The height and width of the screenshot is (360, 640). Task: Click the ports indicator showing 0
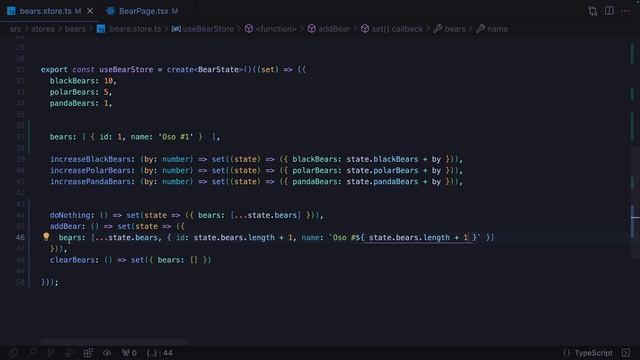(x=129, y=353)
